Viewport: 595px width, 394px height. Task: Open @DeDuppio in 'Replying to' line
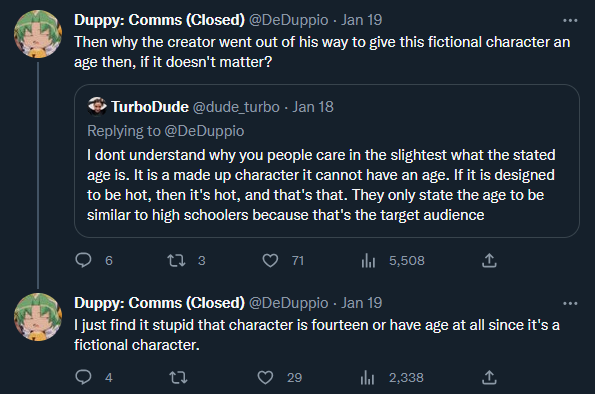(204, 131)
